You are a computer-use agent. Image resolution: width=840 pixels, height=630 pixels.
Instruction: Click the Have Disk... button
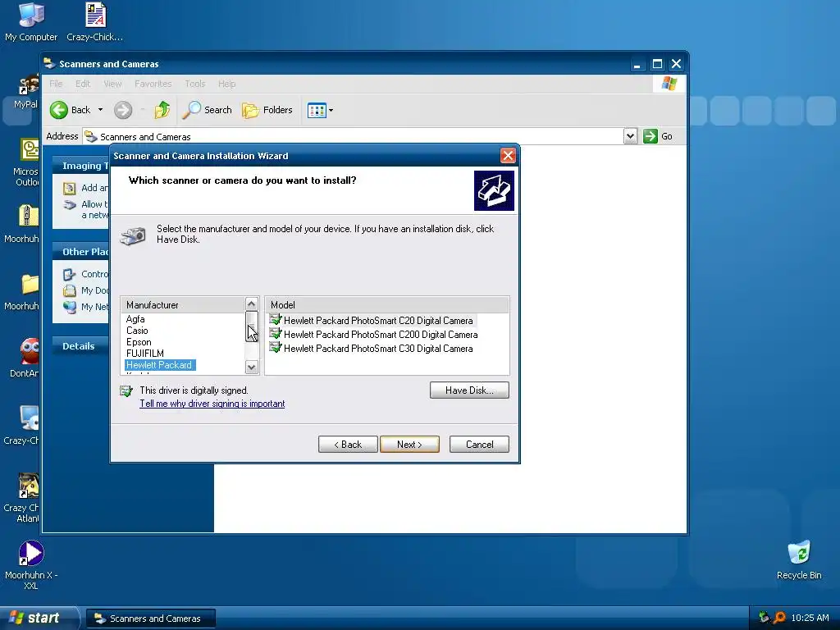point(469,390)
